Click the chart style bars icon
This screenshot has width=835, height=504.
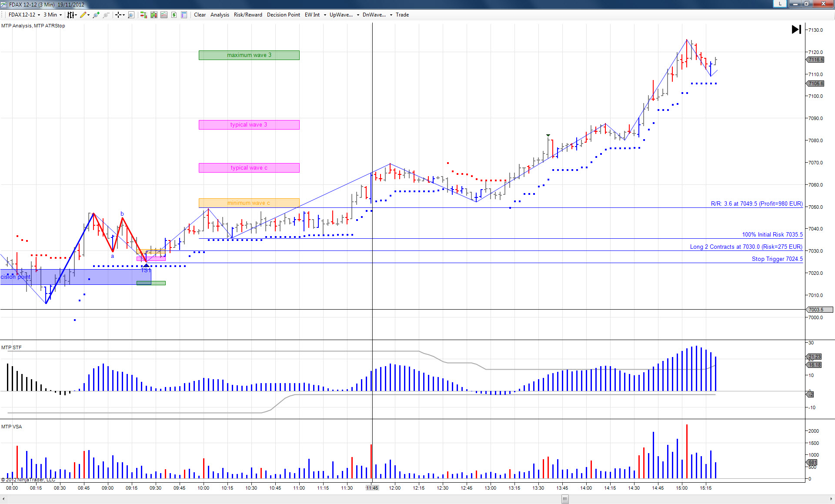pyautogui.click(x=70, y=15)
